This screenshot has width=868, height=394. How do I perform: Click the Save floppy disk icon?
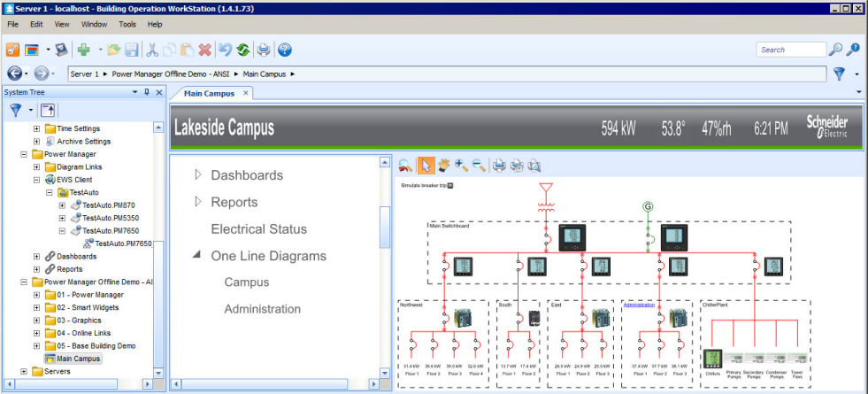pos(132,50)
